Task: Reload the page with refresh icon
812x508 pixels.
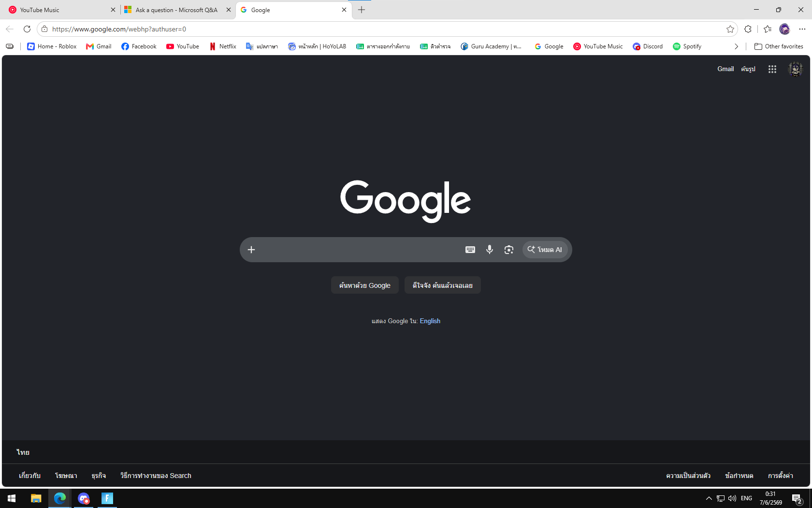Action: pyautogui.click(x=27, y=29)
